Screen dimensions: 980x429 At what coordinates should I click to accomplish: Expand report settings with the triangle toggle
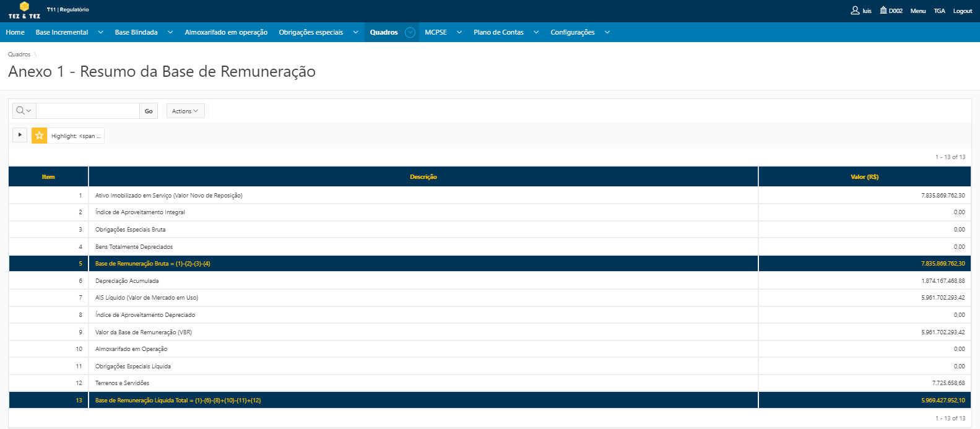pyautogui.click(x=20, y=135)
